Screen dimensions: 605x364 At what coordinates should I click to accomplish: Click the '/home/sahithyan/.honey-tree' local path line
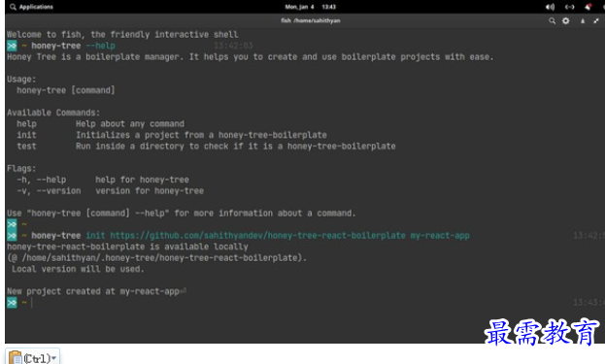click(156, 258)
